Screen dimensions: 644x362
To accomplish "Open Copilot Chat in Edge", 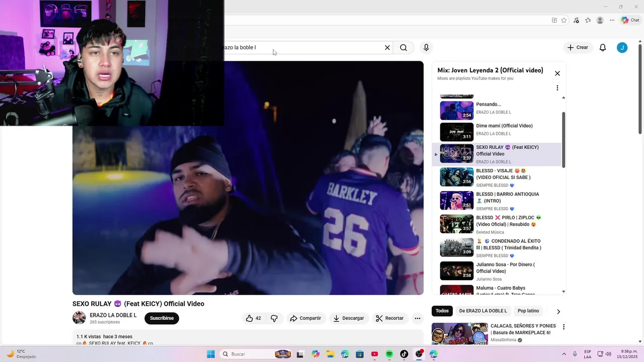I will tap(630, 20).
